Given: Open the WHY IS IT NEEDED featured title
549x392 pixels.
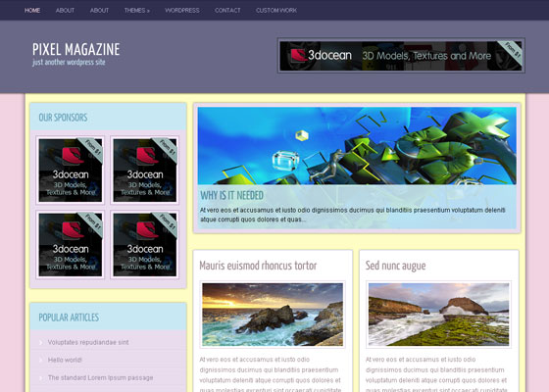Looking at the screenshot, I should tap(231, 195).
